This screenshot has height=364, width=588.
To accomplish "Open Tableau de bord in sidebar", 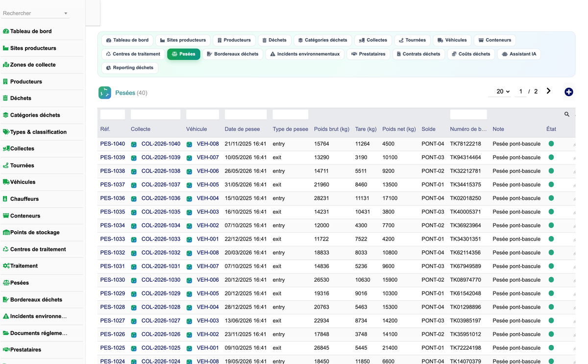I will (x=31, y=31).
